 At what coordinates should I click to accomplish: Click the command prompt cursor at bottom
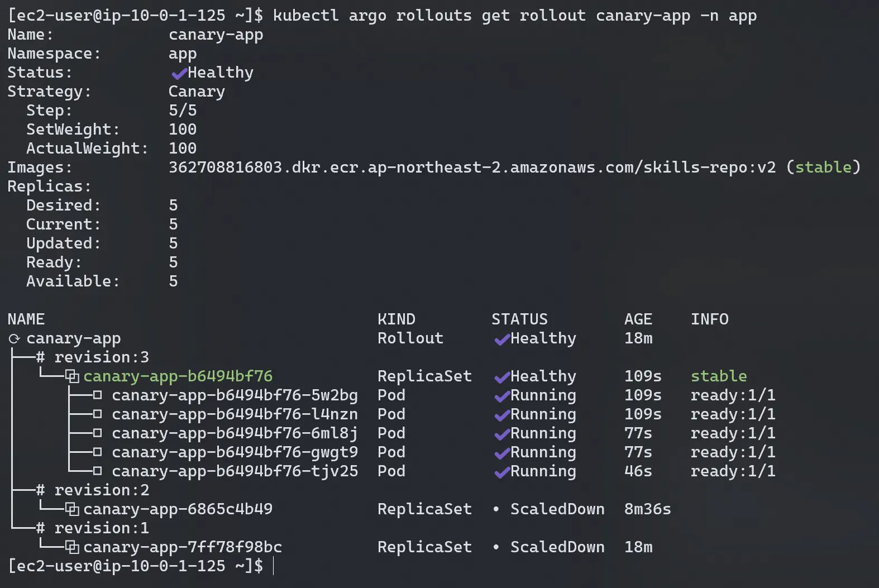point(273,566)
